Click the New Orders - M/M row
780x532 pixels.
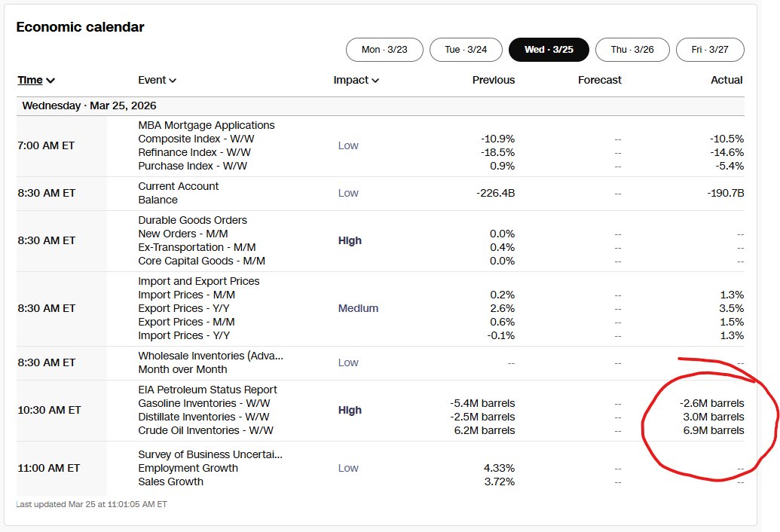(182, 234)
